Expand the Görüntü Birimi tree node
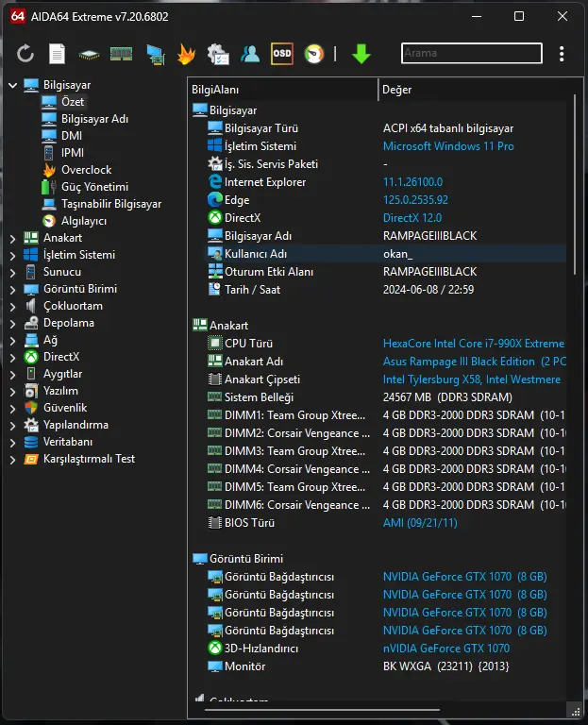 coord(13,290)
